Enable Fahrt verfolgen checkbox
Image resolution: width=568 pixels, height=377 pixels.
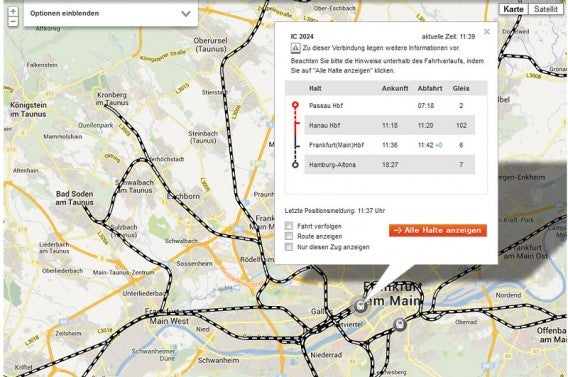pyautogui.click(x=289, y=226)
